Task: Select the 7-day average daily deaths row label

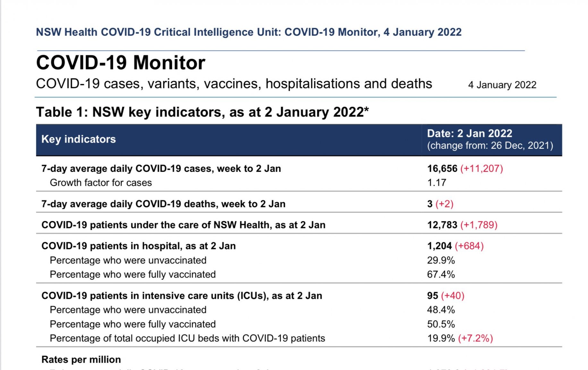Action: [163, 204]
